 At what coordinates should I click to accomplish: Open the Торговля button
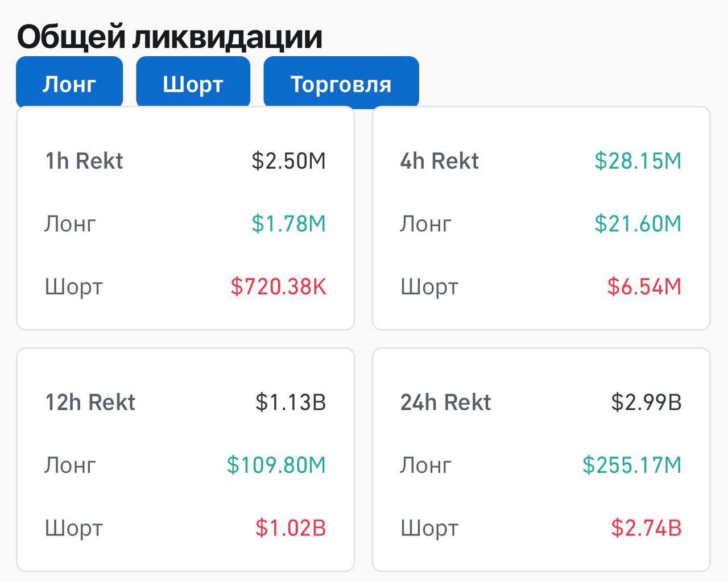point(341,82)
